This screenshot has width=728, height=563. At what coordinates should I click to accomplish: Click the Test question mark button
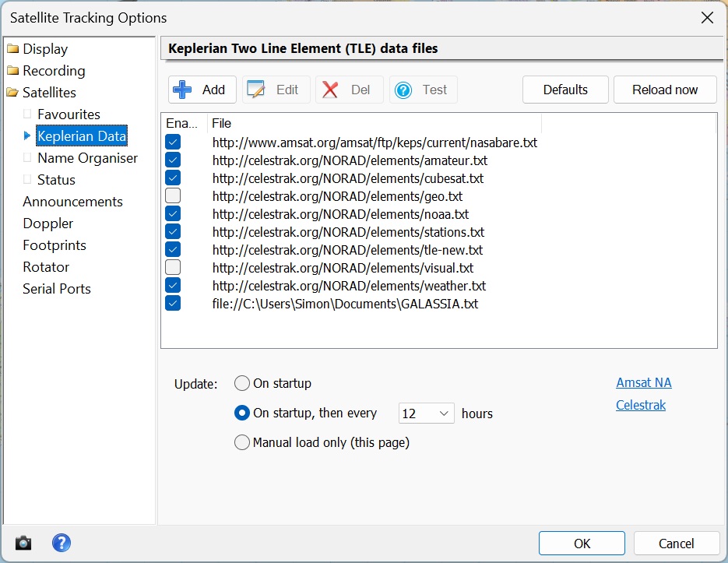[x=423, y=90]
